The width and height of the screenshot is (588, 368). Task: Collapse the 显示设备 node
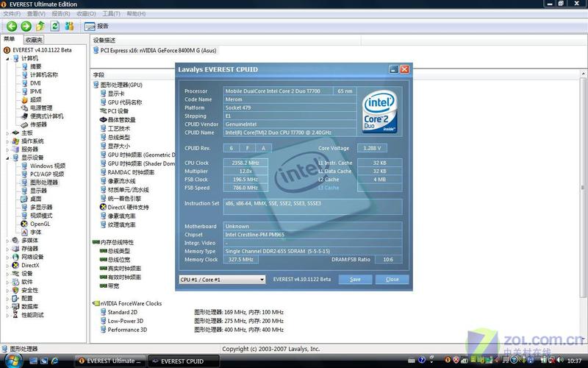[x=7, y=158]
